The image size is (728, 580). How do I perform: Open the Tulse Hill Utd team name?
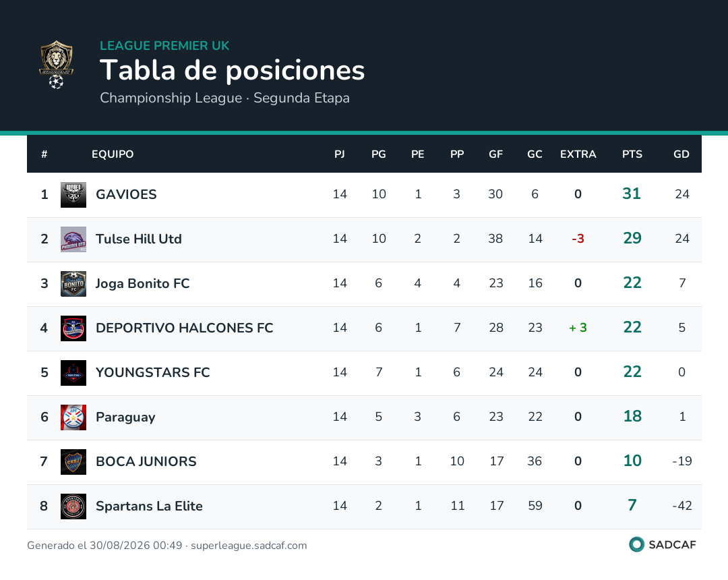coord(138,239)
